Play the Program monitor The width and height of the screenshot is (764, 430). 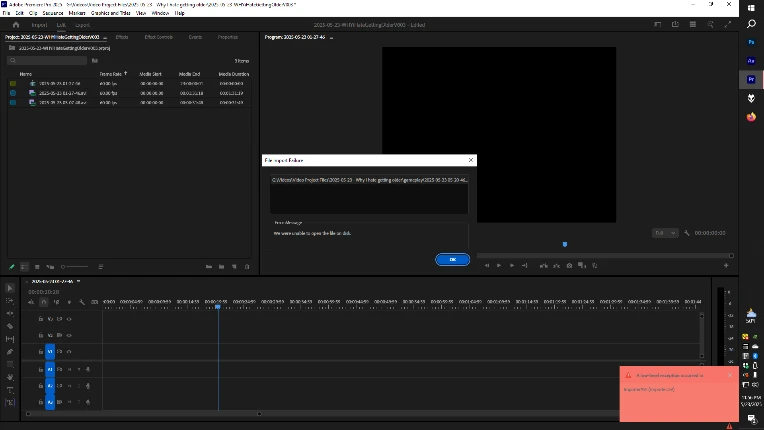point(499,266)
